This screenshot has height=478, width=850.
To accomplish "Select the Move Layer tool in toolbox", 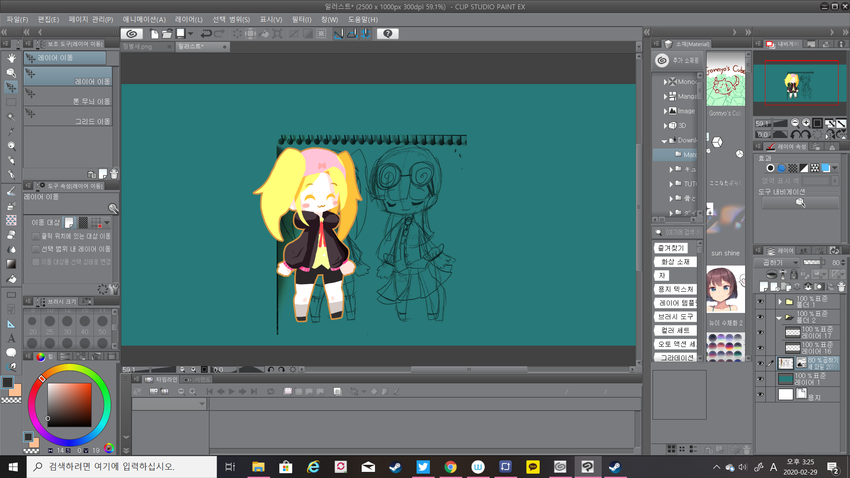I will 11,87.
